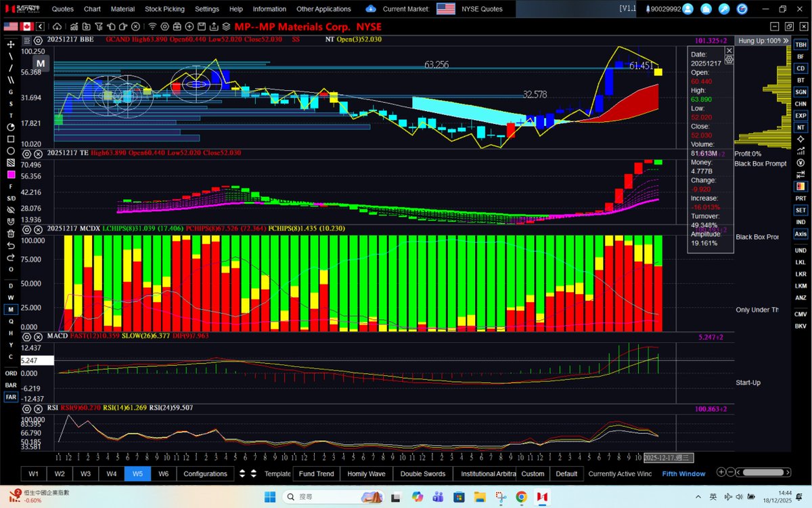812x508 pixels.
Task: Toggle the NT sidebar button
Action: (x=800, y=127)
